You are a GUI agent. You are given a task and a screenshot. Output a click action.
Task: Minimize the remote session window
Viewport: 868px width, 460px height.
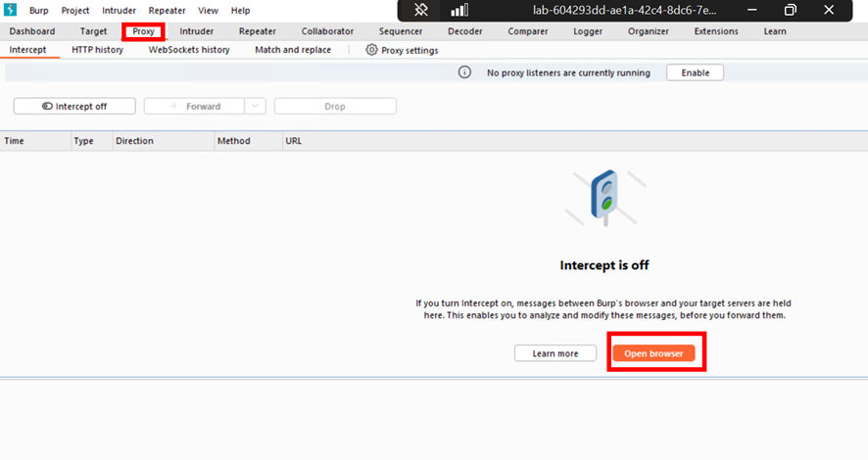(751, 10)
